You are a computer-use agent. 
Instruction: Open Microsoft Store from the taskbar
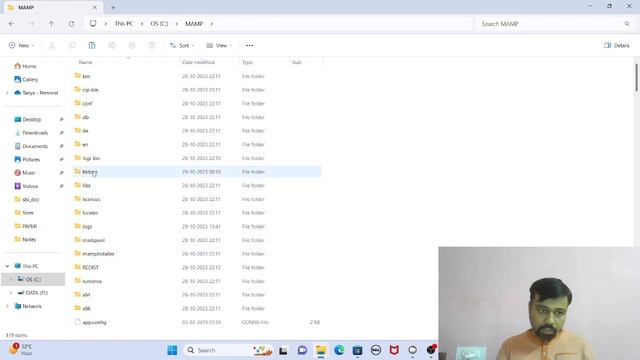coord(357,350)
